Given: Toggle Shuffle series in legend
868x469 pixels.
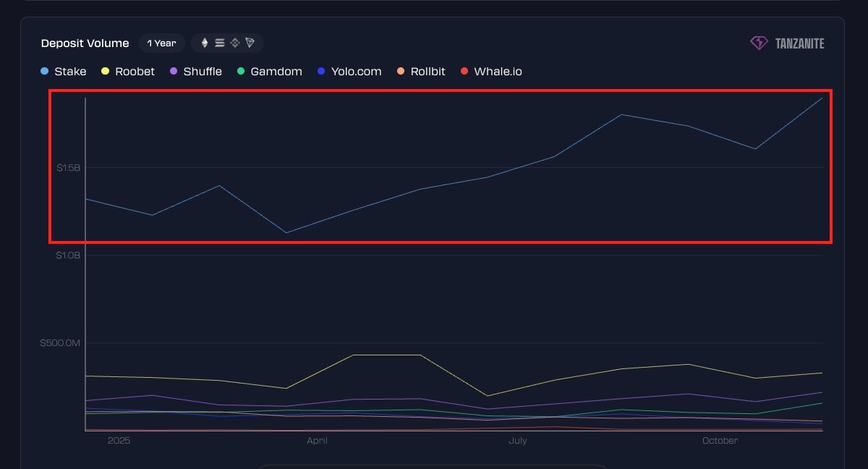Looking at the screenshot, I should click(196, 72).
